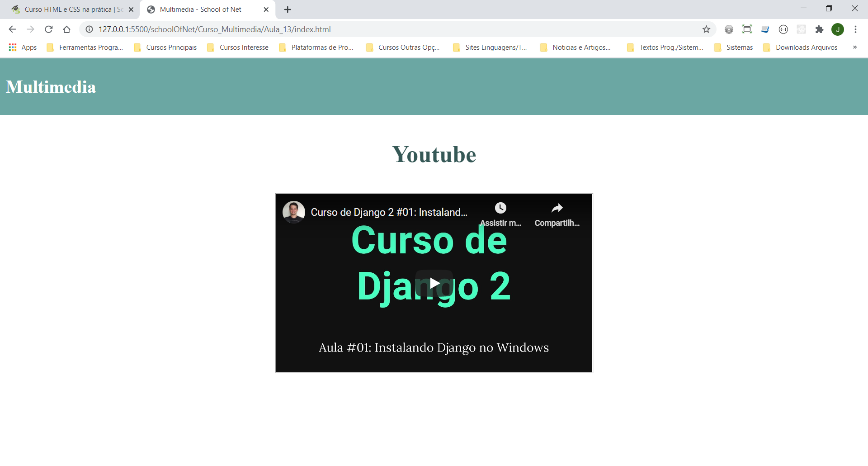Open the Sites Linguagens/T... bookmark folder

[x=490, y=48]
